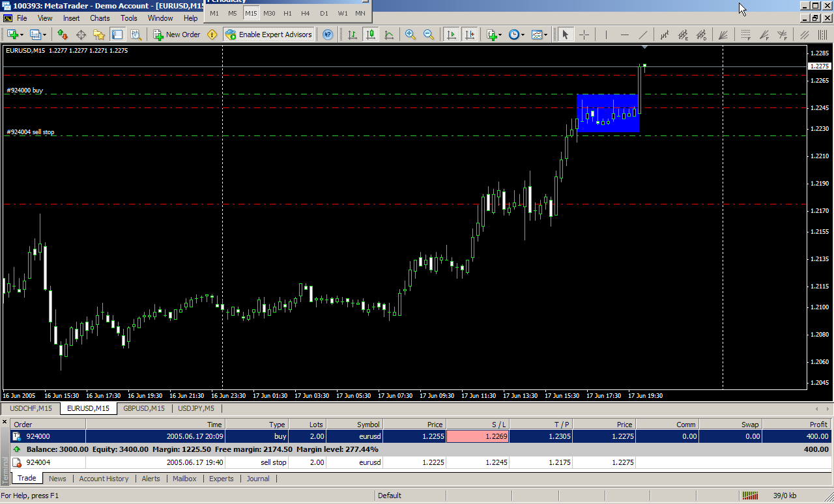Image resolution: width=834 pixels, height=504 pixels.
Task: Click the Zoom In magnifier icon
Action: pos(410,35)
